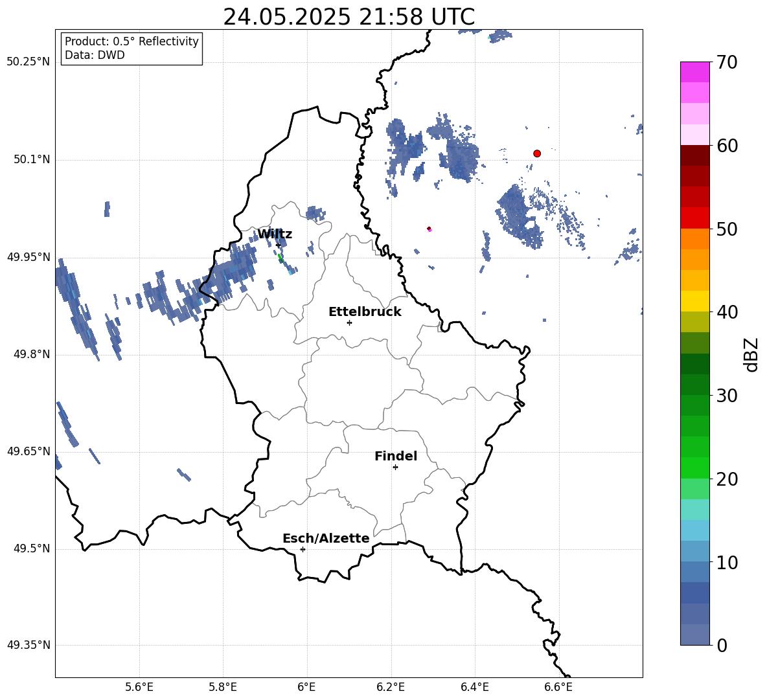This screenshot has width=767, height=700.
Task: Click the 50.25°N latitude label
Action: point(29,62)
